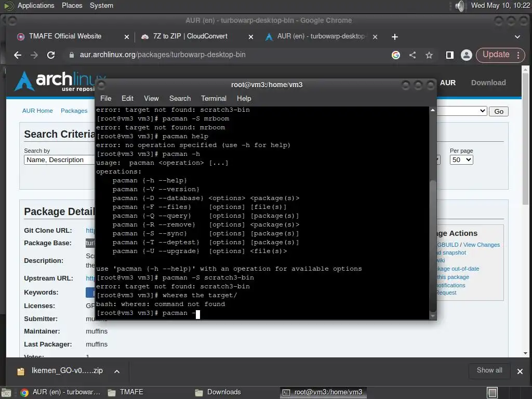Click show desktop icon in taskbar
This screenshot has height=399, width=532.
pos(6,393)
